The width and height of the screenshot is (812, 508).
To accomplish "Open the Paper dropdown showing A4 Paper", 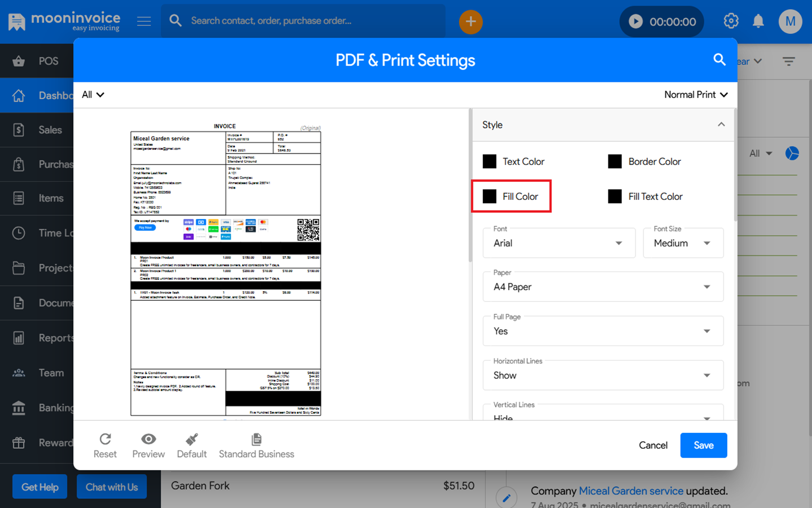I will [602, 287].
